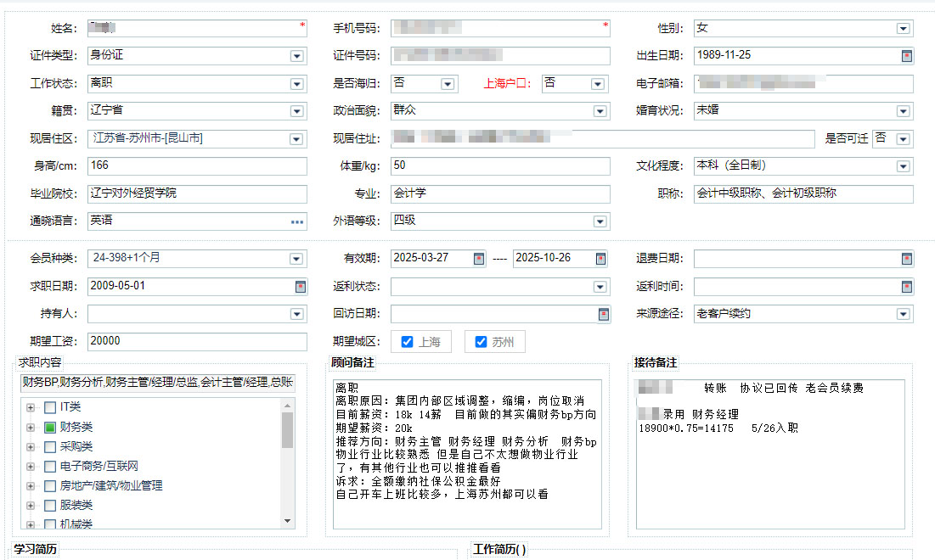
Task: Click inside the 顾问备注 text area
Action: coord(467,454)
